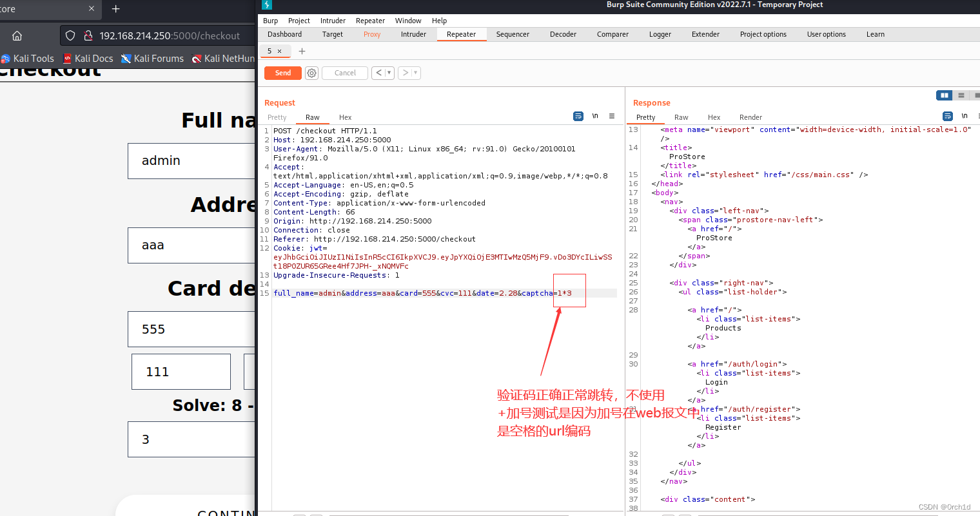Viewport: 980px width, 516px height.
Task: Switch to Logger tab
Action: 660,34
